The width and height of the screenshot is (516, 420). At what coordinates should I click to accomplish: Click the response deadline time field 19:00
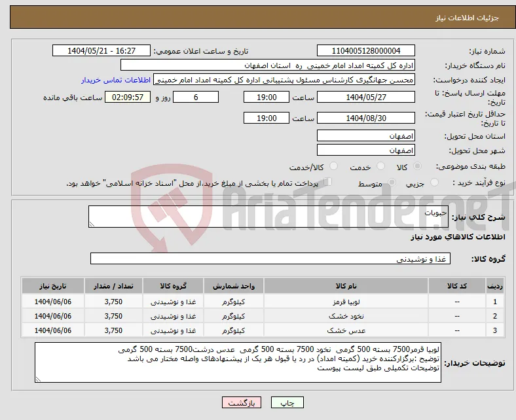pos(267,97)
